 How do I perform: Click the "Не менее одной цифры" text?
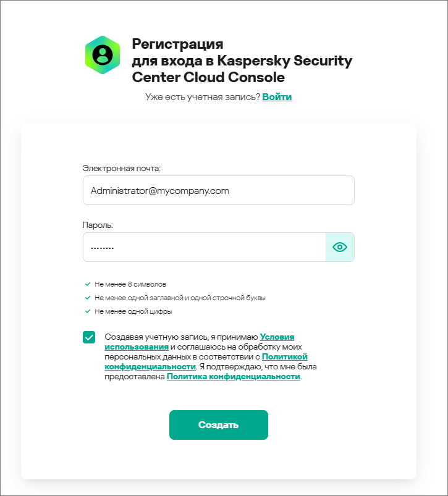coord(133,311)
